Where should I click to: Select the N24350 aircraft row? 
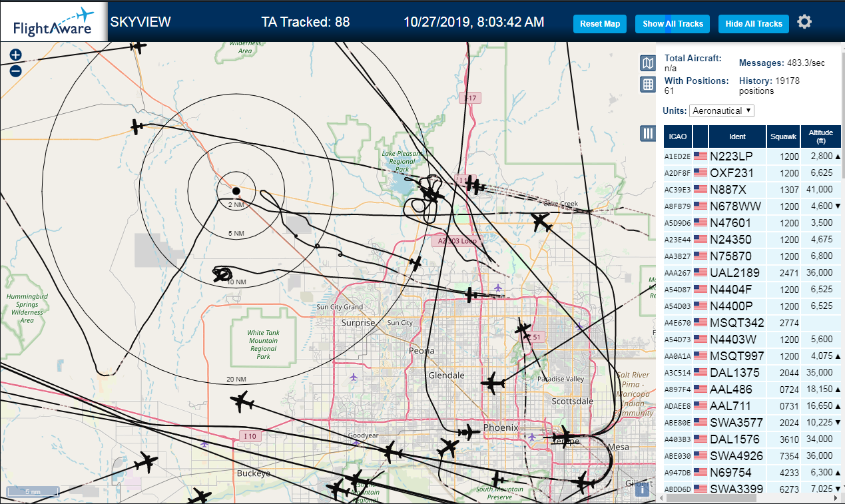[752, 240]
